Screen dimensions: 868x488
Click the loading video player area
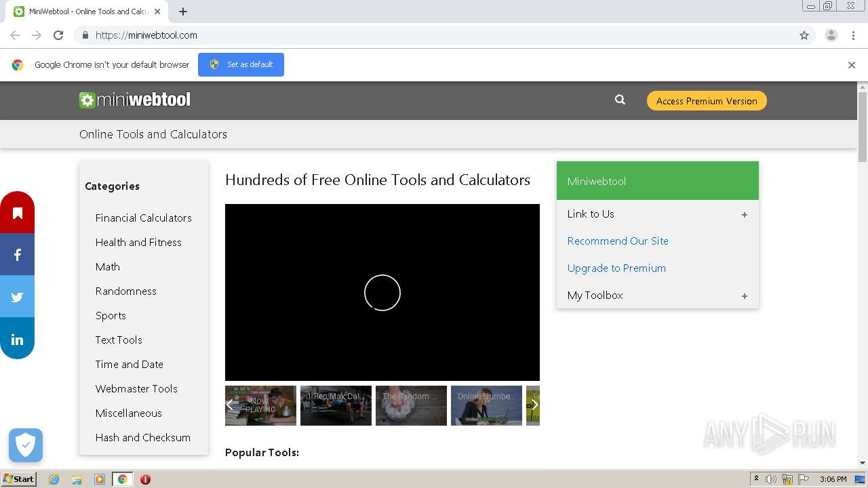coord(382,292)
